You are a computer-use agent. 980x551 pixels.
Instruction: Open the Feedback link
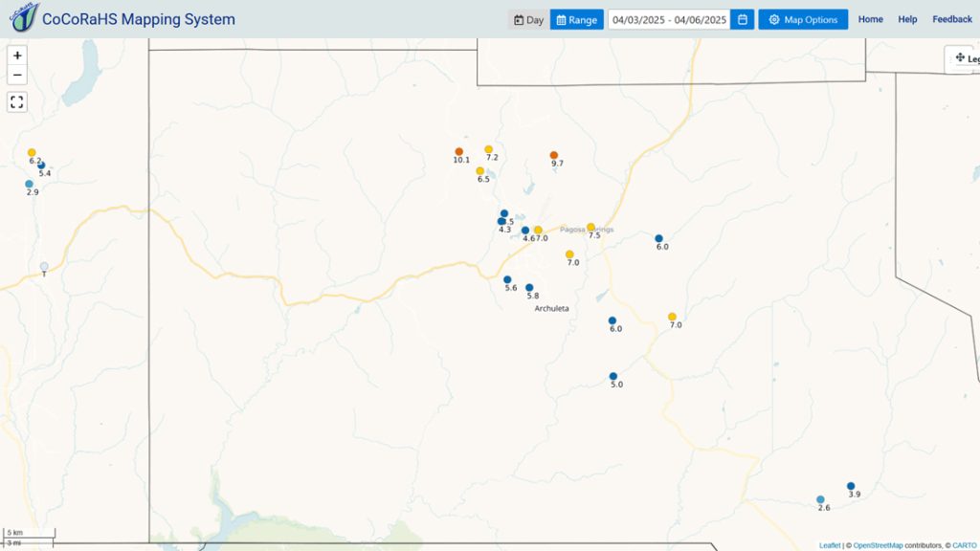pos(952,19)
